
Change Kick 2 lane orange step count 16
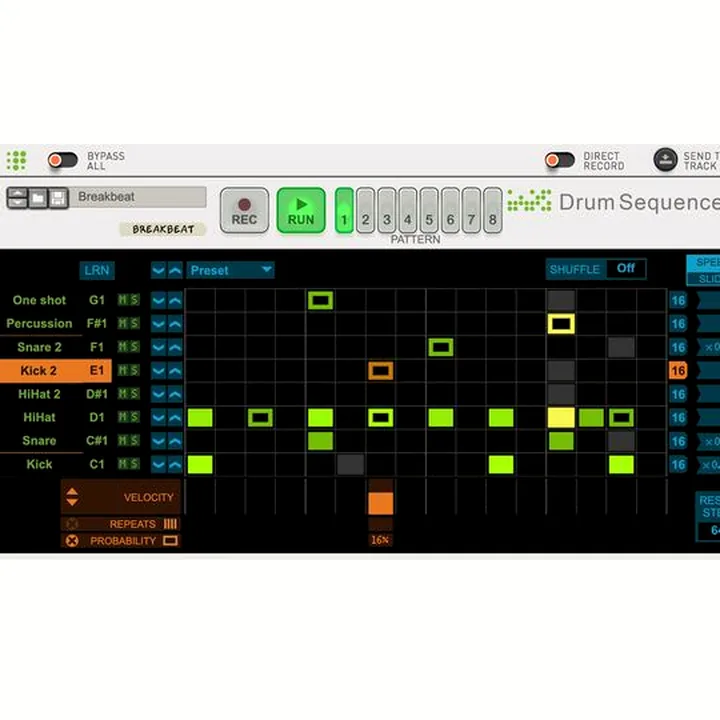pyautogui.click(x=678, y=371)
